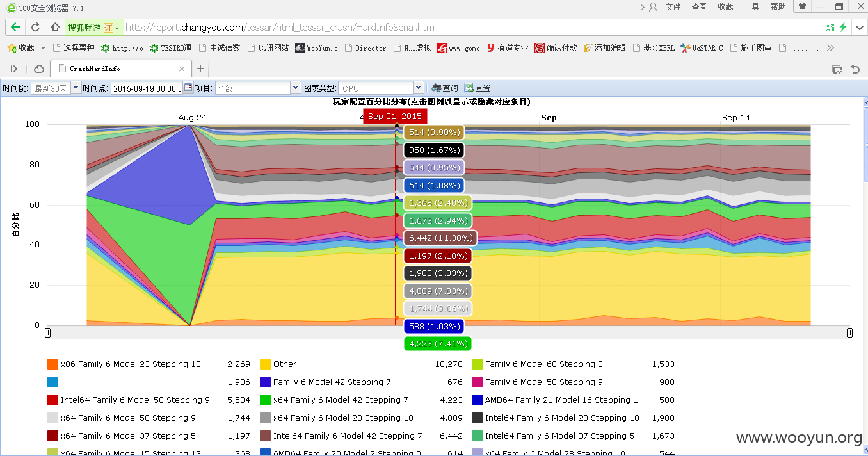The image size is (868, 456).
Task: Open the 文件 menu
Action: point(673,7)
